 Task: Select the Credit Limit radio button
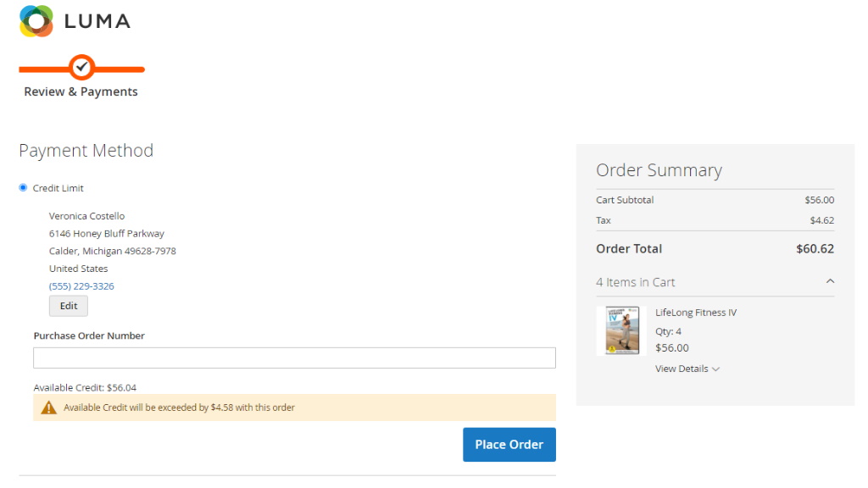click(23, 188)
